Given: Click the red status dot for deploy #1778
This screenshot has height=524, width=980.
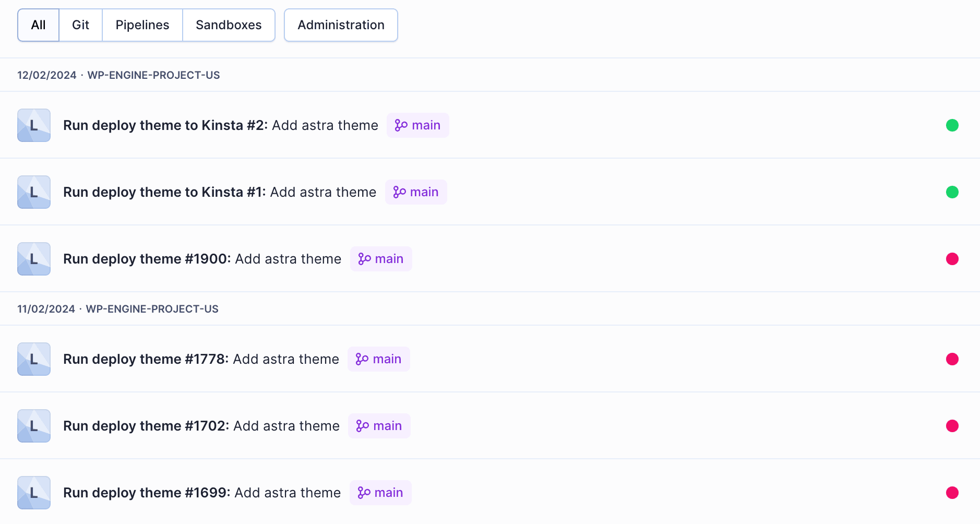Looking at the screenshot, I should click(953, 359).
